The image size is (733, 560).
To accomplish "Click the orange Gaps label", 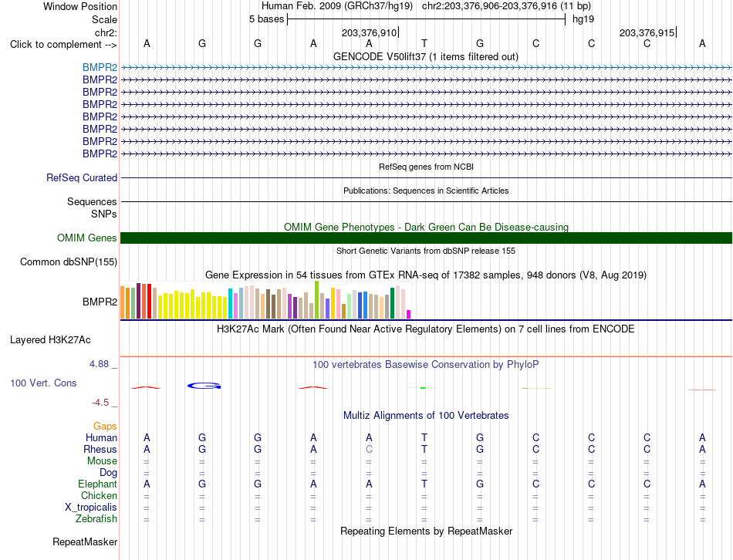I will coord(105,426).
